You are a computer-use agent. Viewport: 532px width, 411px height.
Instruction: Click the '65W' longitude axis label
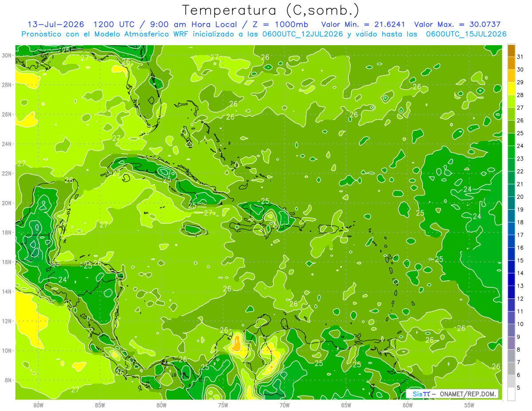coord(346,405)
